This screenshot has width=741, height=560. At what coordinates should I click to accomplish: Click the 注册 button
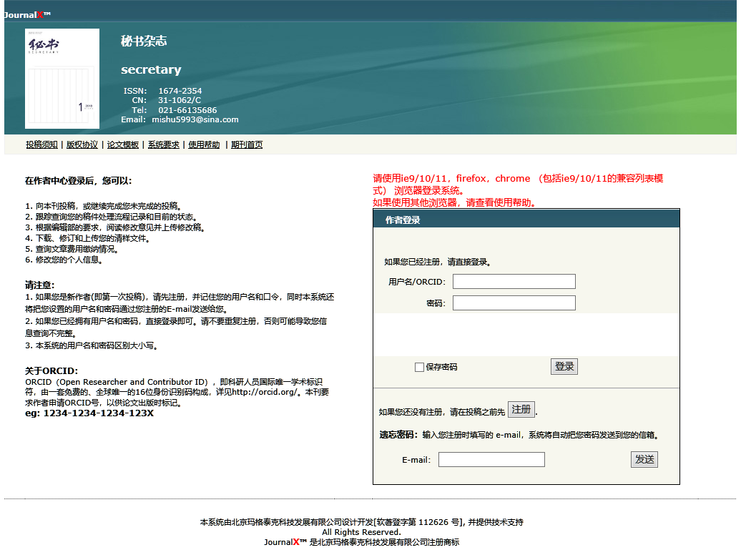tap(521, 409)
